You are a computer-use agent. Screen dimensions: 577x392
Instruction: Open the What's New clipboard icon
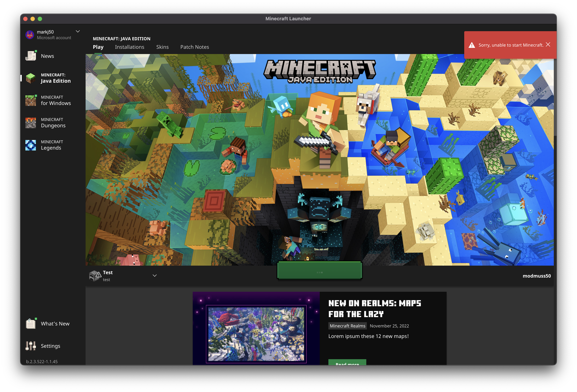coord(31,323)
